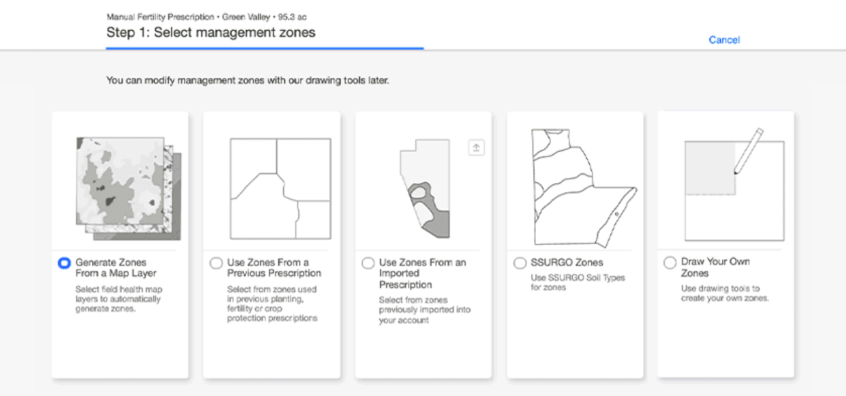Viewport: 846px width, 396px height.
Task: Click the Step 1: Select management zones heading
Action: click(211, 32)
